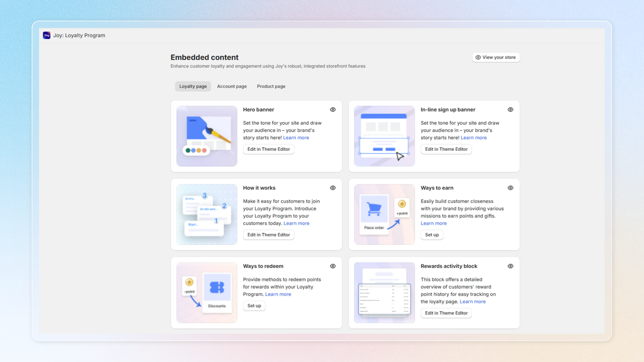The image size is (644, 362).
Task: Open Theme Editor for In-line sign up banner
Action: [446, 149]
